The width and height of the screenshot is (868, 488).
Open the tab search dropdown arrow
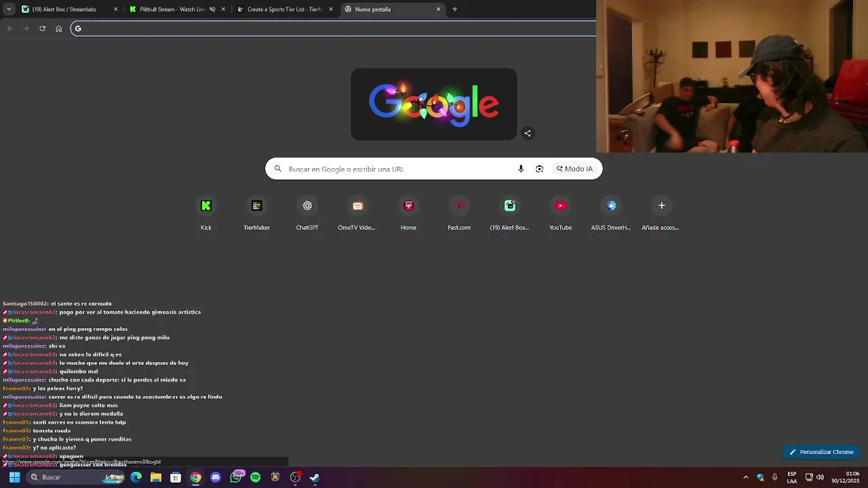pyautogui.click(x=9, y=9)
